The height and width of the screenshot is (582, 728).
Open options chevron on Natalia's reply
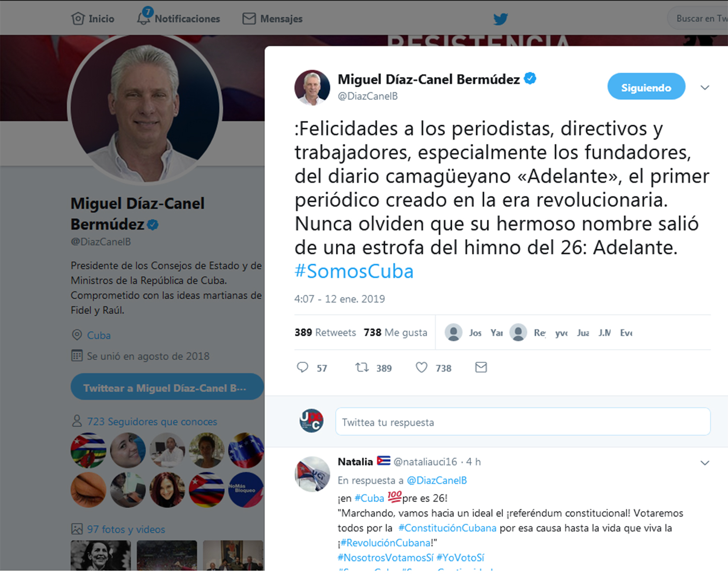[705, 463]
